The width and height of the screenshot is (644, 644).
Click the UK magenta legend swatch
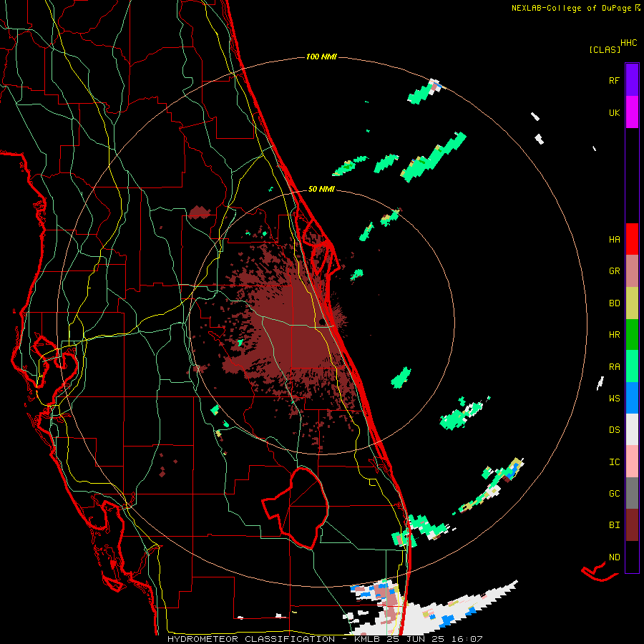coord(632,112)
